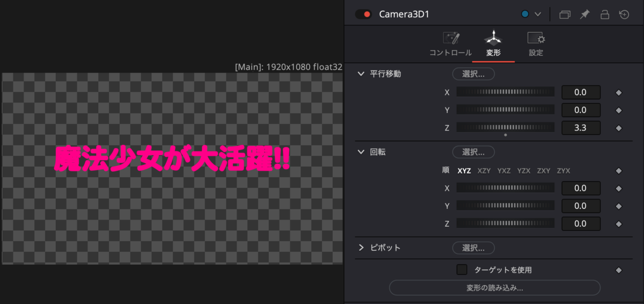This screenshot has height=304, width=644.
Task: Collapse the 回転 section
Action: [x=361, y=152]
